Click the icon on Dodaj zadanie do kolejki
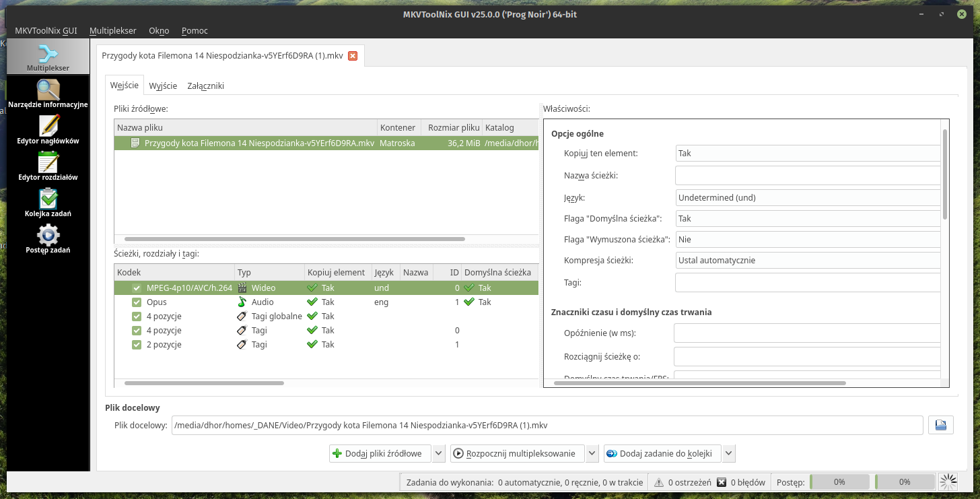Image resolution: width=980 pixels, height=499 pixels. tap(612, 453)
